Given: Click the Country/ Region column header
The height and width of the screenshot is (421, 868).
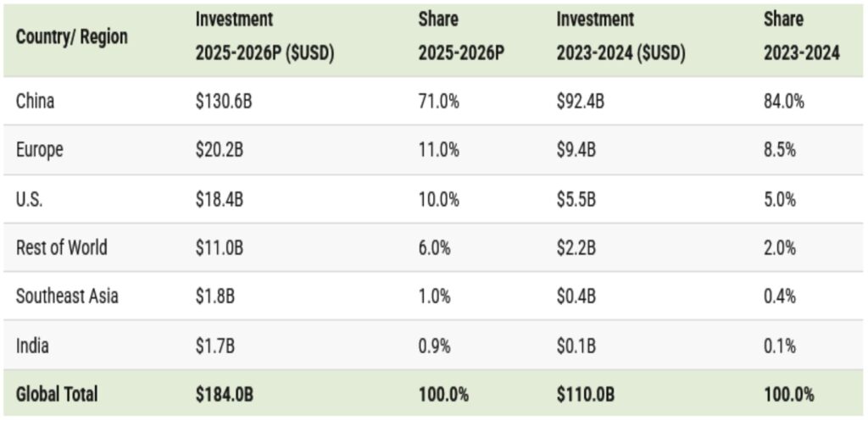Looking at the screenshot, I should click(71, 37).
